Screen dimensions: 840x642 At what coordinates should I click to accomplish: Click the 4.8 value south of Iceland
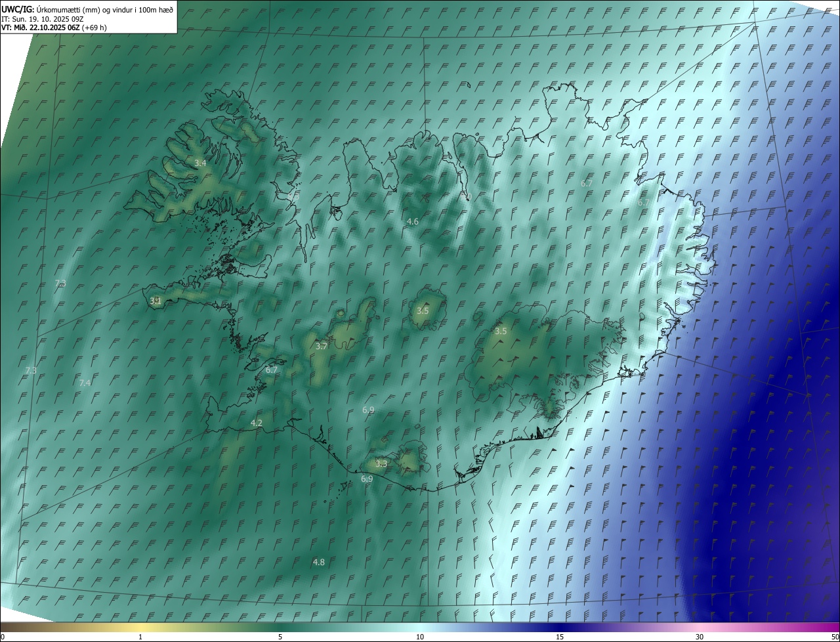point(318,562)
